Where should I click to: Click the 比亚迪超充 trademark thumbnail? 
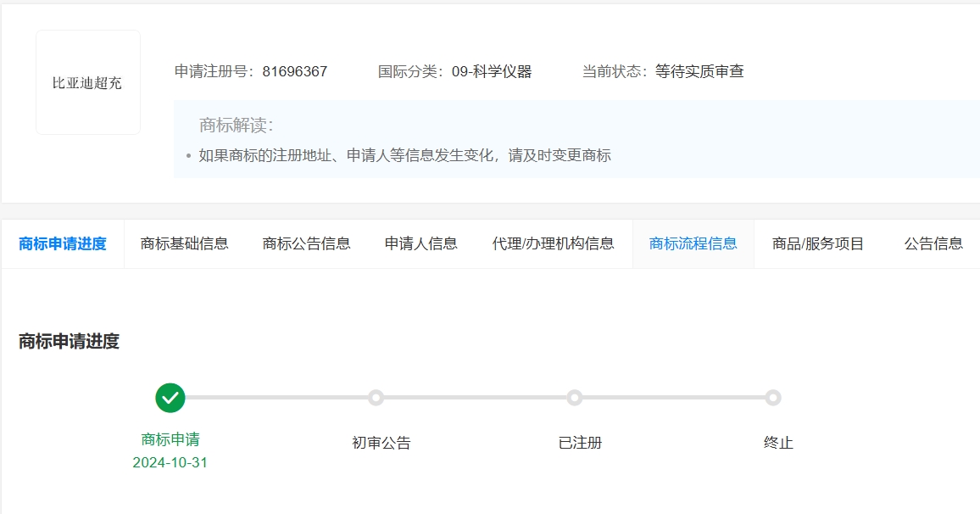(88, 82)
